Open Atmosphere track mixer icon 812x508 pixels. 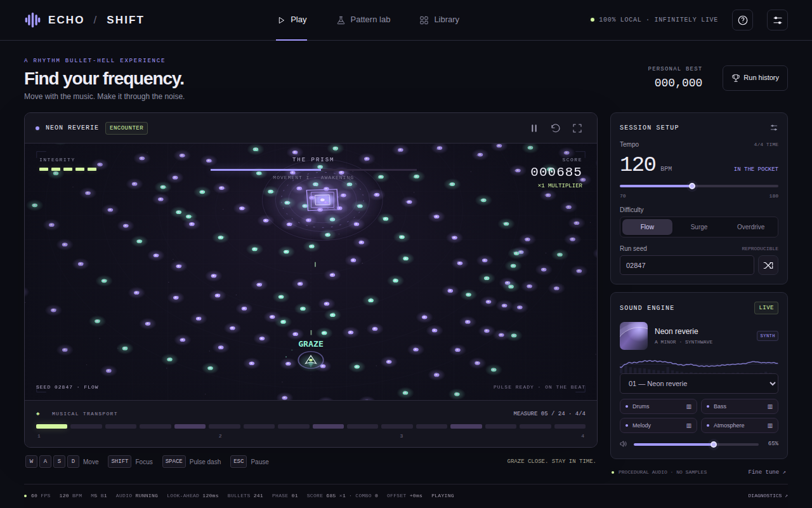pyautogui.click(x=770, y=426)
